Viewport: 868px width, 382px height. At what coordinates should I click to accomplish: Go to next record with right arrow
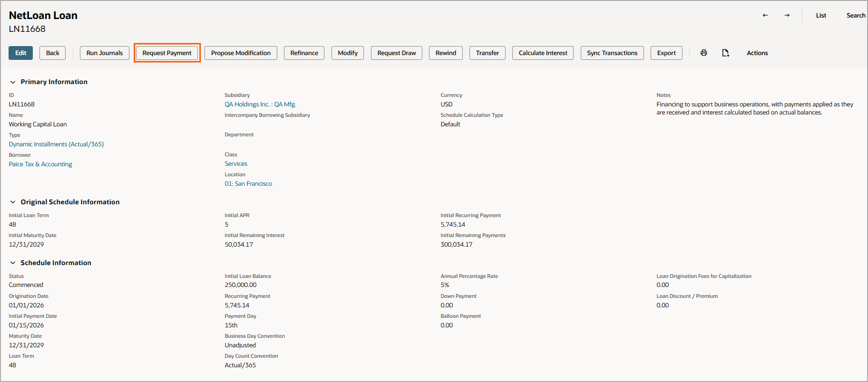tap(787, 15)
